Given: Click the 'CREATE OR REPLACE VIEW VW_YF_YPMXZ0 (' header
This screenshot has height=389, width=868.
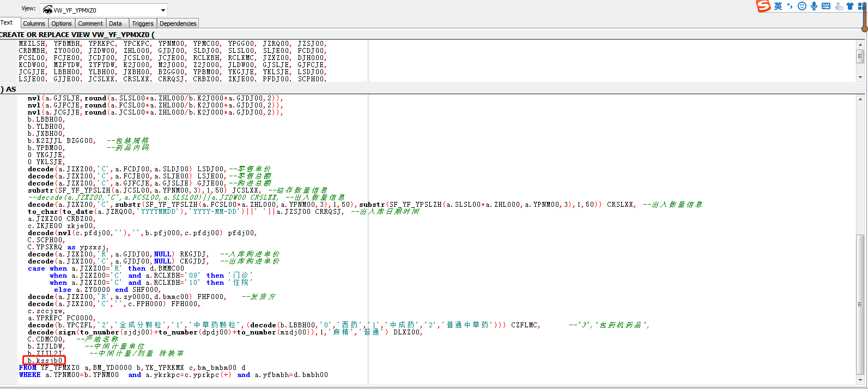Looking at the screenshot, I should coord(77,34).
